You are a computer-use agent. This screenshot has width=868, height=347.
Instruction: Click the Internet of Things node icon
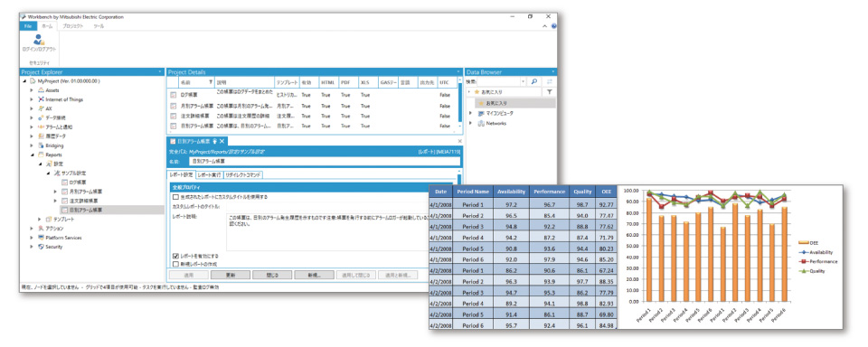click(x=41, y=99)
